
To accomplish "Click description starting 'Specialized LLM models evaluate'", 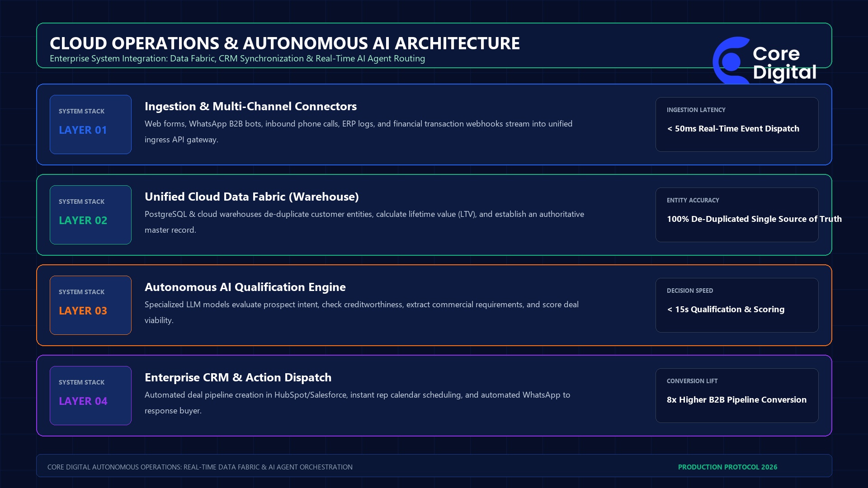I will tap(362, 312).
